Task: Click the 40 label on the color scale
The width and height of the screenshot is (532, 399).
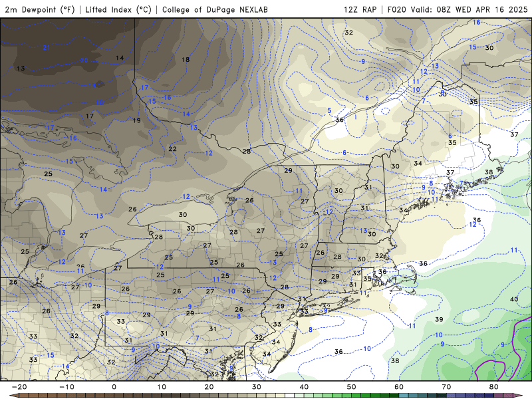Action: (x=304, y=387)
